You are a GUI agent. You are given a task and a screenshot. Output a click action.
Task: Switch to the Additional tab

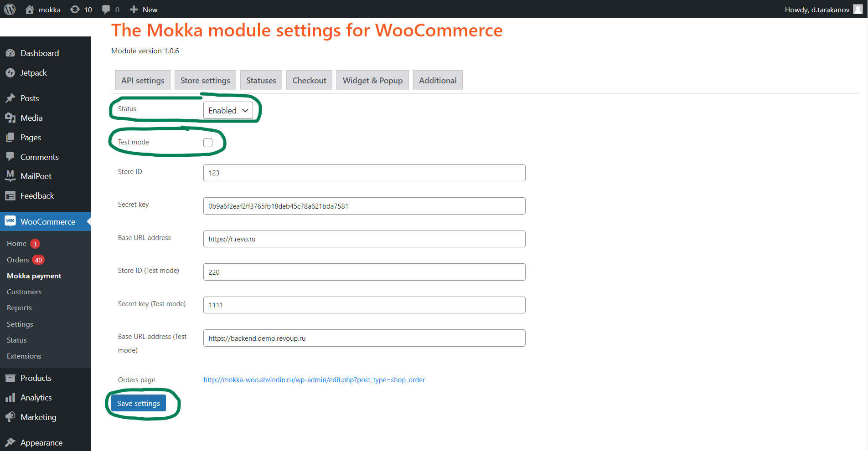coord(438,80)
